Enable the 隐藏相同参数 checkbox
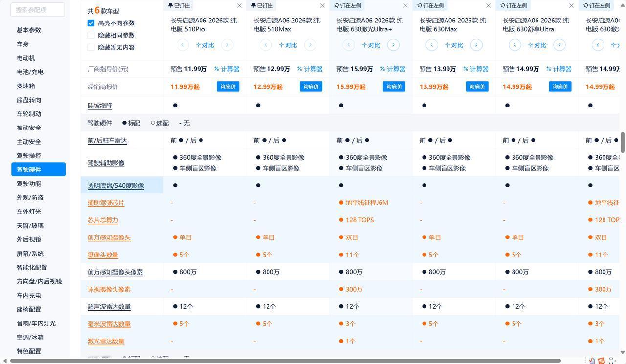 pyautogui.click(x=91, y=35)
